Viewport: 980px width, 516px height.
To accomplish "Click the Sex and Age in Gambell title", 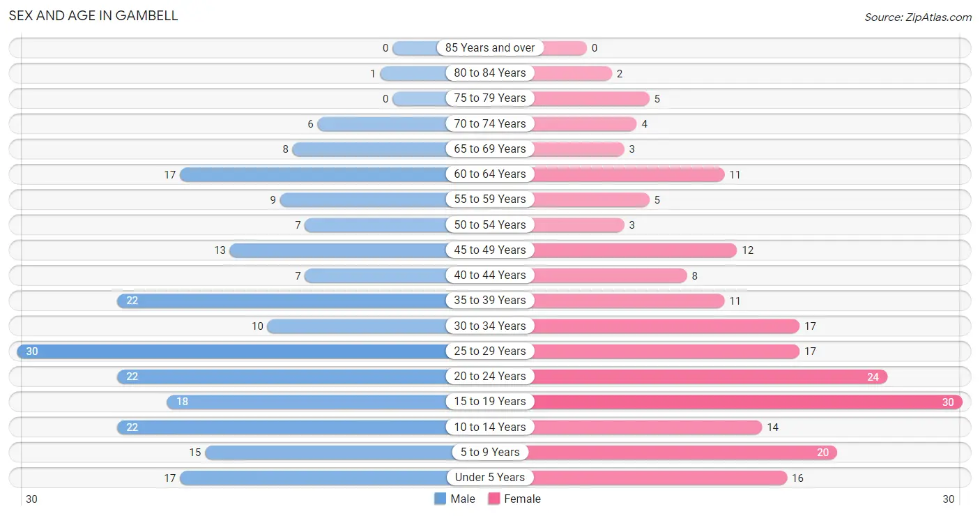I will [x=93, y=15].
